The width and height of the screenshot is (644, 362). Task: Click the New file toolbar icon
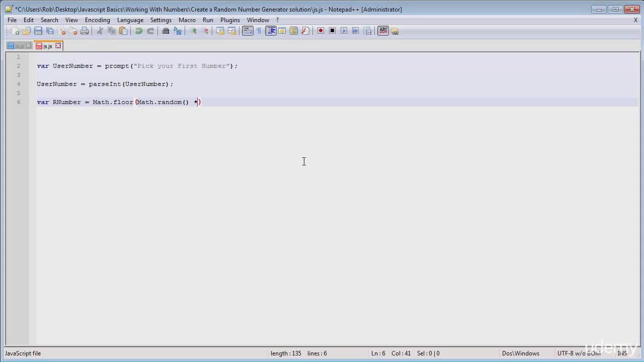(15, 31)
